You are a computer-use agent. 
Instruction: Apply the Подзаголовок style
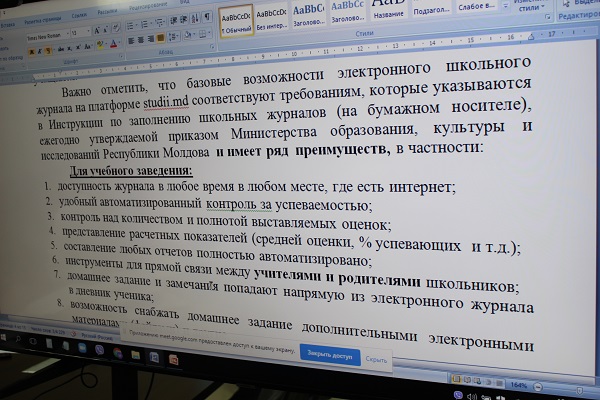click(x=431, y=8)
